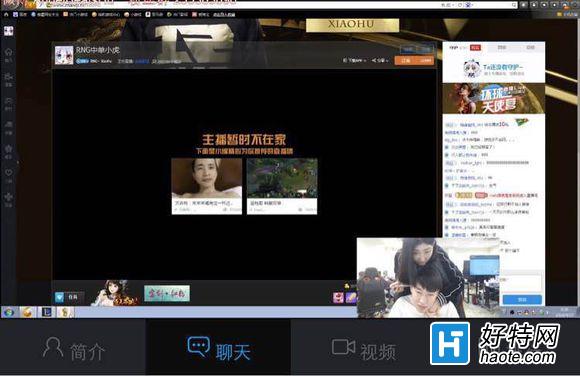This screenshot has height=376, width=580.
Task: Open the 简介 tab
Action: 73,347
